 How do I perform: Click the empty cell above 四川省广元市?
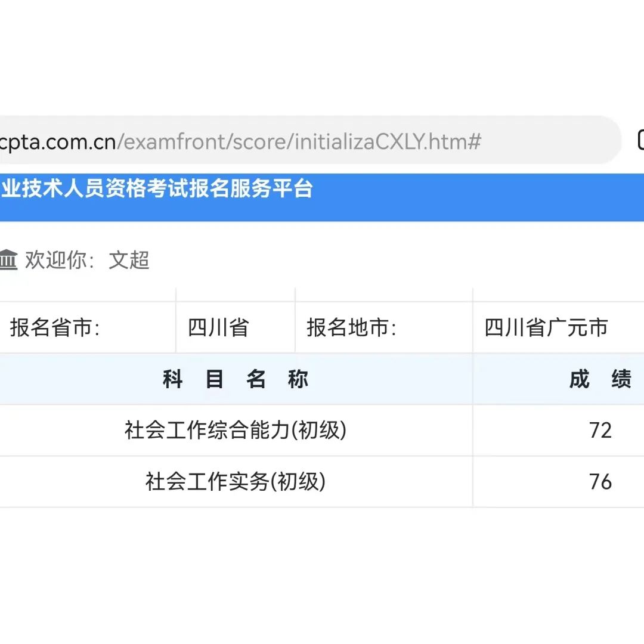[558, 295]
